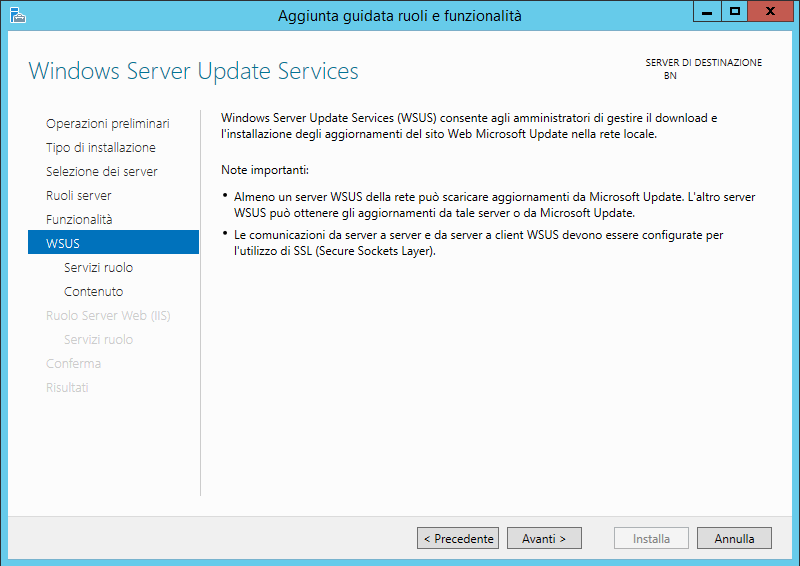Image resolution: width=800 pixels, height=566 pixels.
Task: Minimize the wizard window
Action: pos(707,12)
